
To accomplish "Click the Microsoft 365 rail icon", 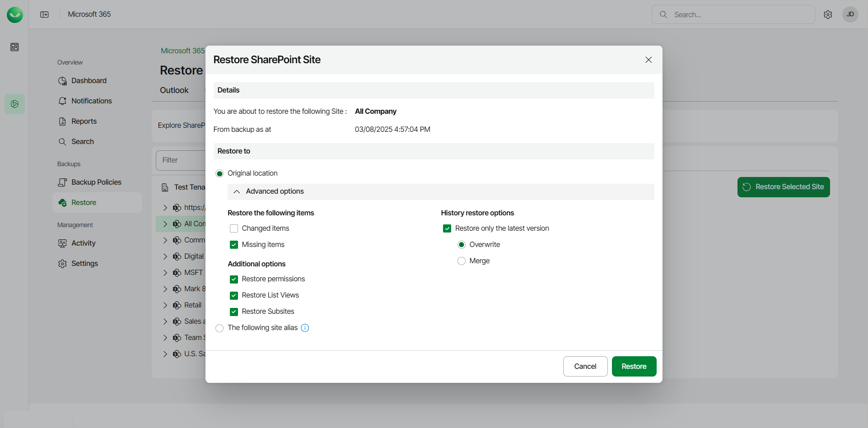I will pos(14,104).
